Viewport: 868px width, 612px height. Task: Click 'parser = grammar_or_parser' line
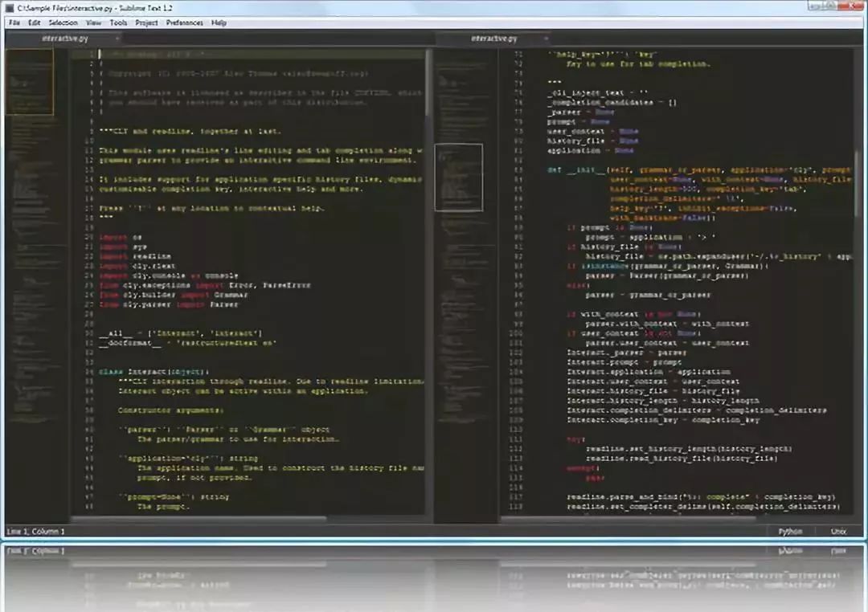point(648,295)
